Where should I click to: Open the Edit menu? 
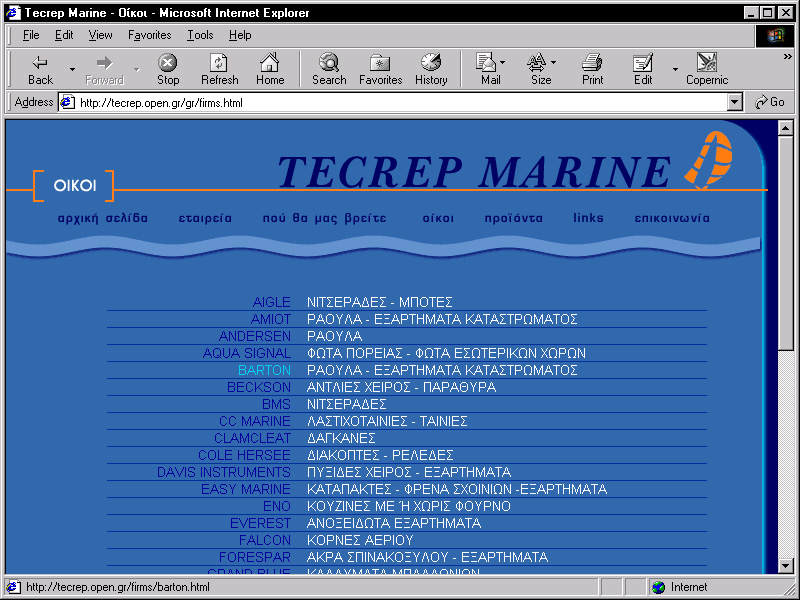tap(64, 35)
